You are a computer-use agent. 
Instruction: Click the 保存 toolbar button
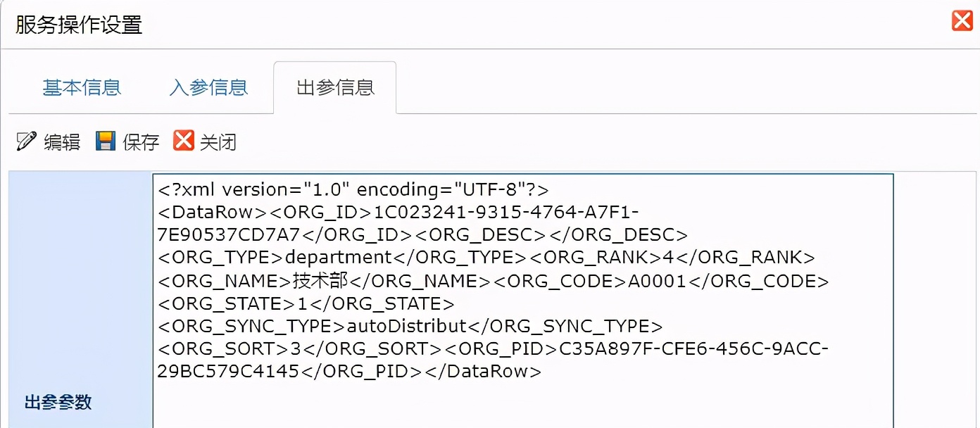[x=141, y=141]
